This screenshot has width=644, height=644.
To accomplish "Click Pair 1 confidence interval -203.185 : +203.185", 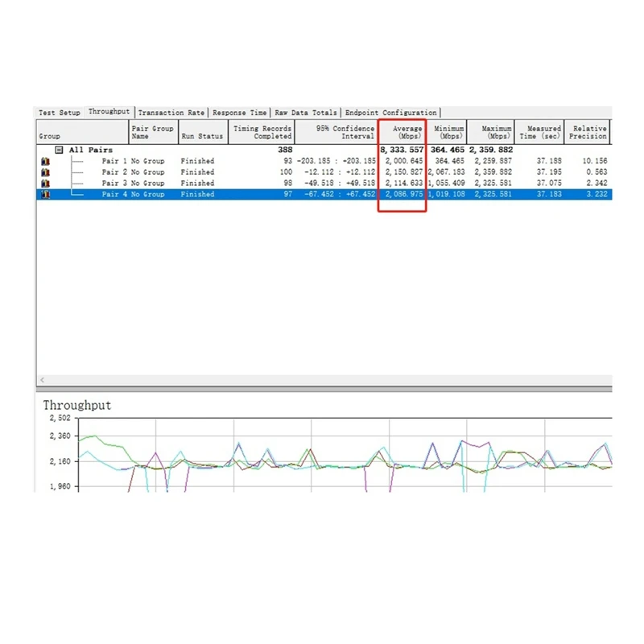I will (336, 161).
